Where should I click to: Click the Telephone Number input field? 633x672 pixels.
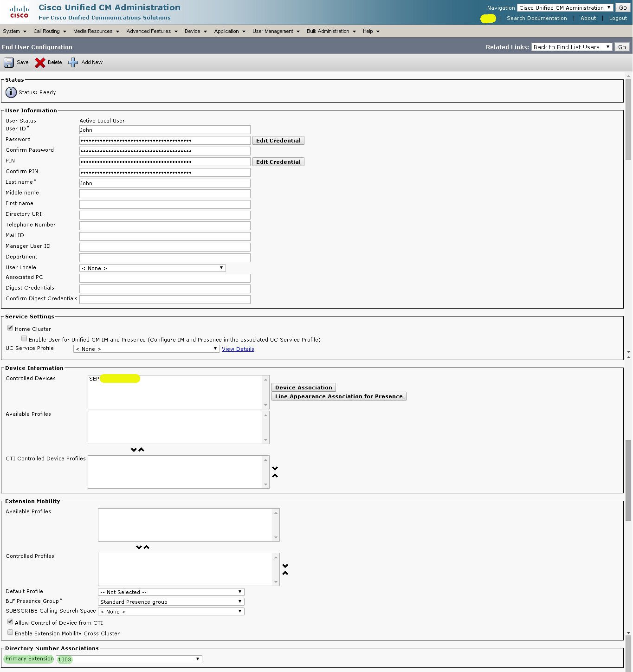(165, 226)
